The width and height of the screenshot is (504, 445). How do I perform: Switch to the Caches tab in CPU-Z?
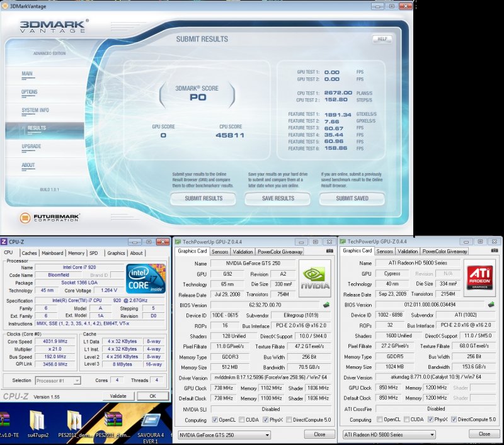pos(29,253)
